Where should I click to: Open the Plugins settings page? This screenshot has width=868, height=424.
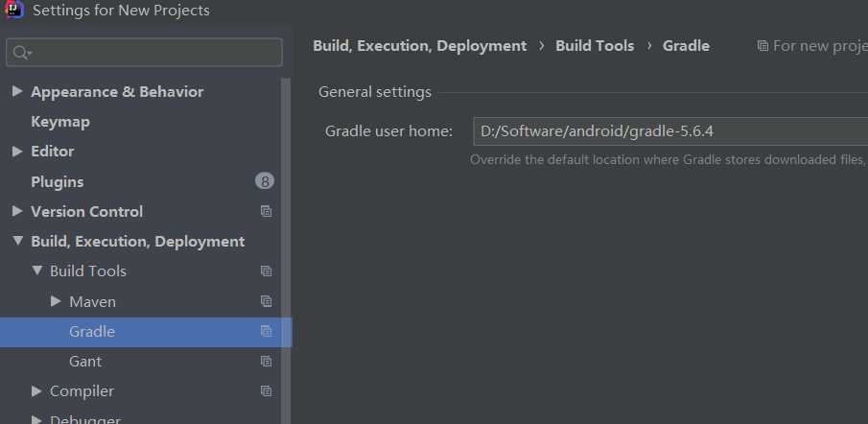pyautogui.click(x=57, y=181)
